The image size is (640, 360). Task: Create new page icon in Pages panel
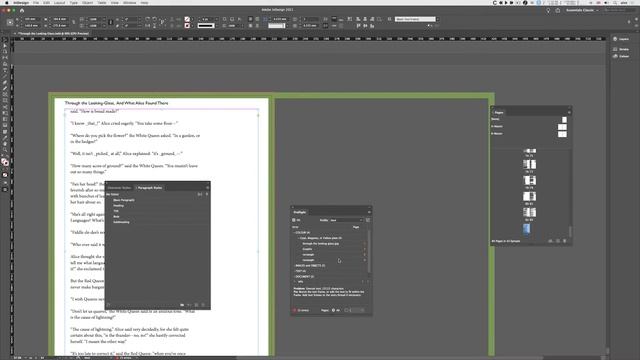click(x=558, y=241)
